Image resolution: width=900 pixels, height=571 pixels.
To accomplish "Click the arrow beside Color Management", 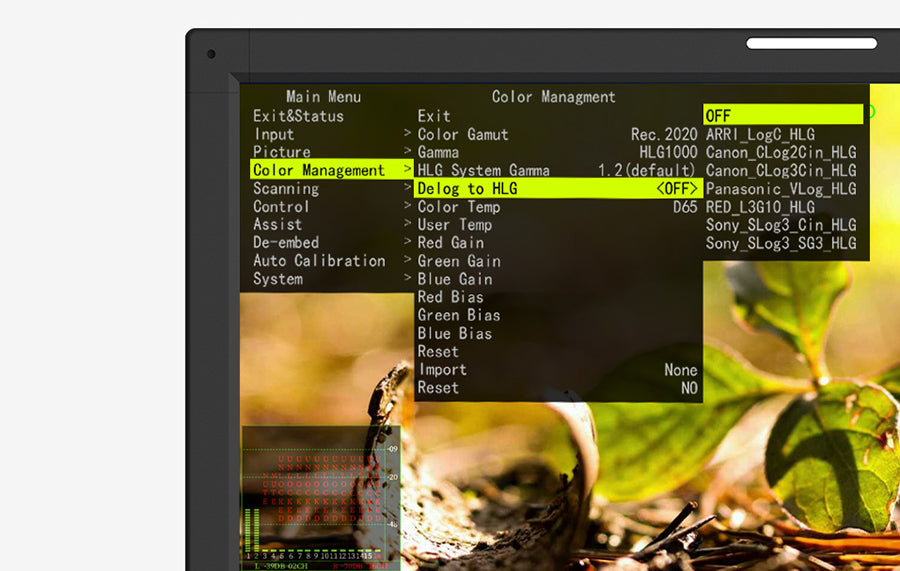I will pos(408,168).
